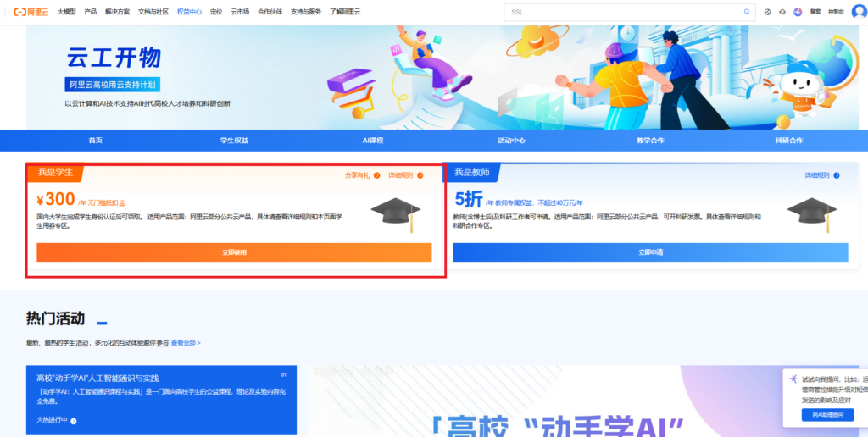Open the 文档与社区 menu
868x437 pixels.
tap(153, 12)
